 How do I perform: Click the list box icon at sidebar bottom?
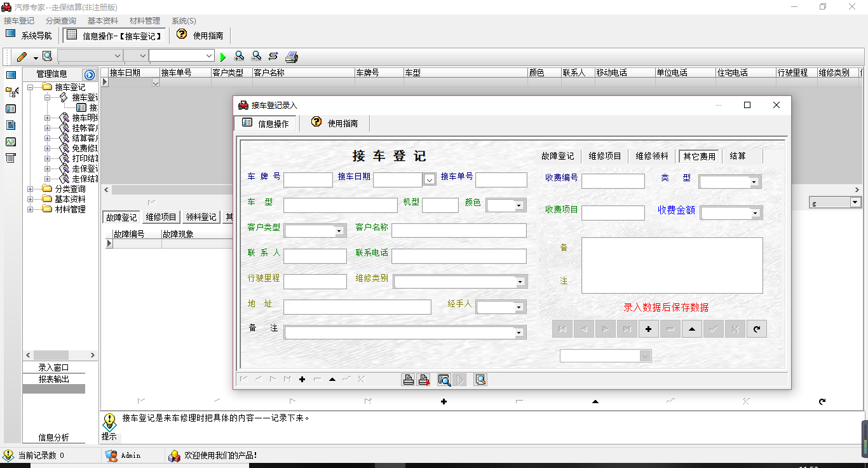click(11, 158)
